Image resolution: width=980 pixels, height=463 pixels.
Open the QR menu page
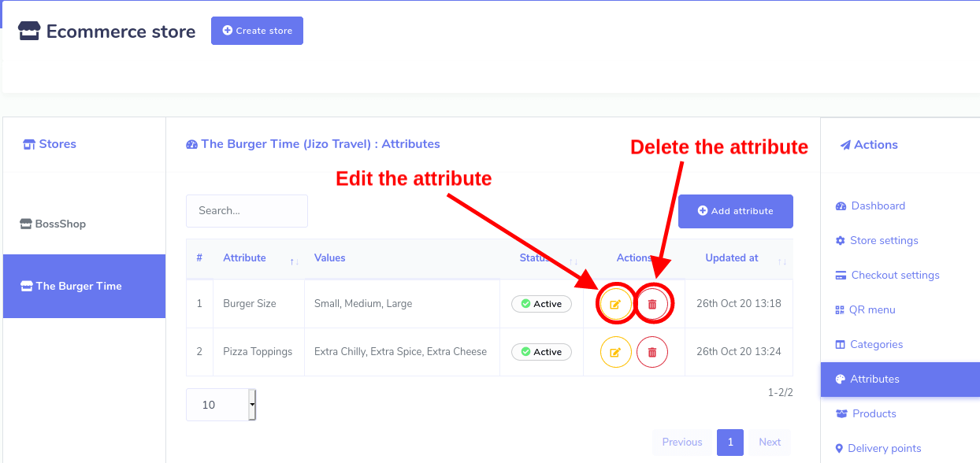[x=872, y=309]
